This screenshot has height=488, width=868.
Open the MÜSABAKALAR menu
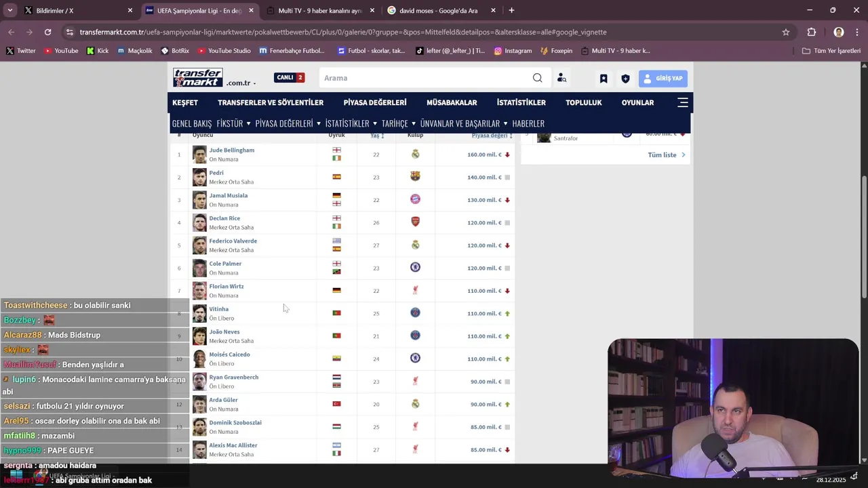[452, 102]
